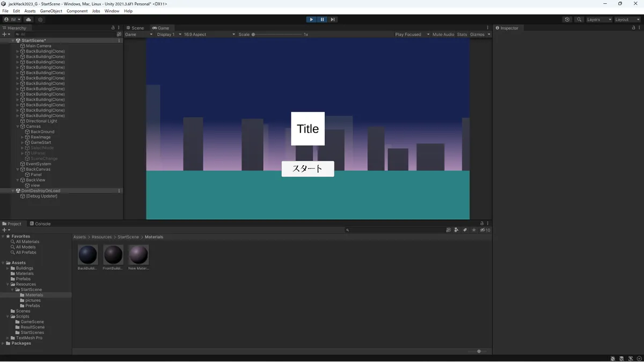Lock the Hierarchy panel with padlock icon
The height and width of the screenshot is (362, 644).
(113, 28)
